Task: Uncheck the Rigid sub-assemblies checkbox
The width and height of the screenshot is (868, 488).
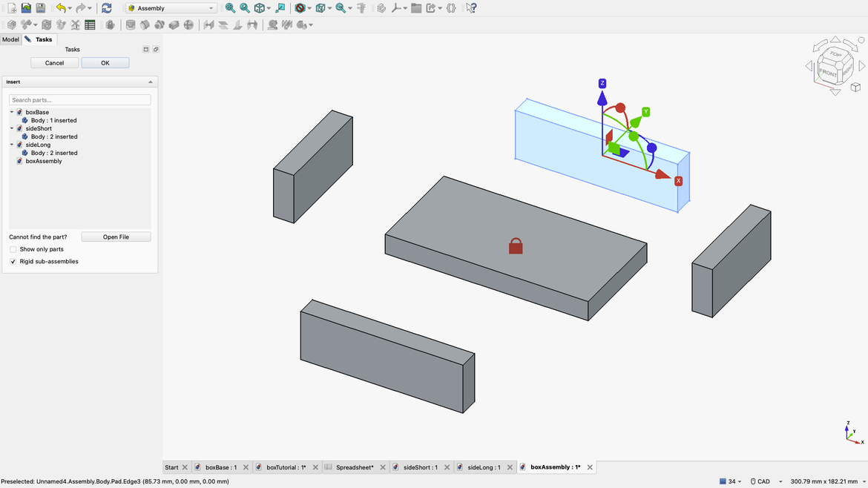Action: tap(13, 262)
